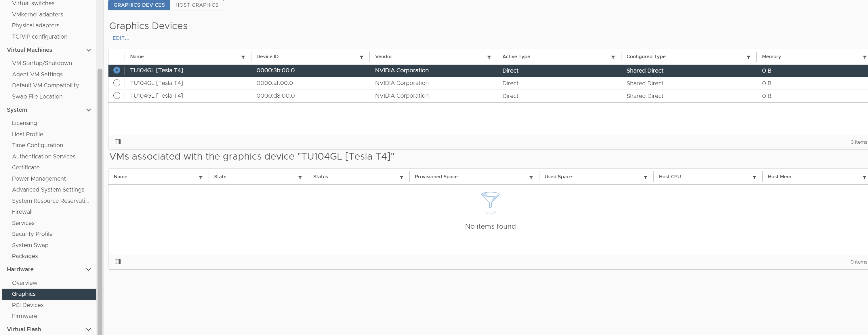Collapse the Hardware section
The height and width of the screenshot is (335, 868).
[88, 269]
